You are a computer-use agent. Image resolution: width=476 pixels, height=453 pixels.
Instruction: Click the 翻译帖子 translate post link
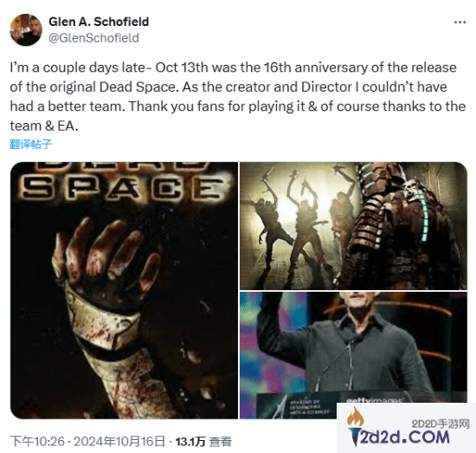(x=30, y=144)
